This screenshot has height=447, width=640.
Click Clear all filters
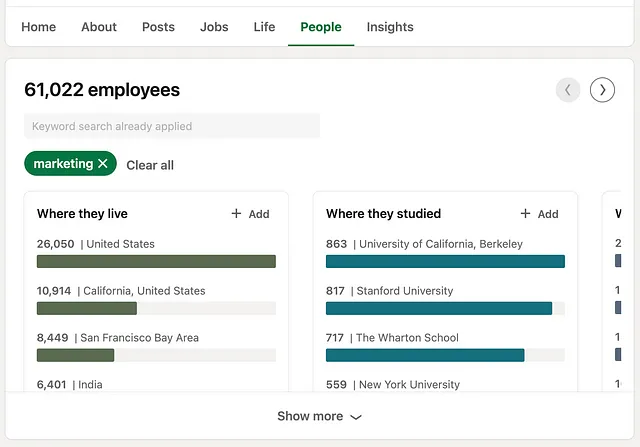click(150, 165)
